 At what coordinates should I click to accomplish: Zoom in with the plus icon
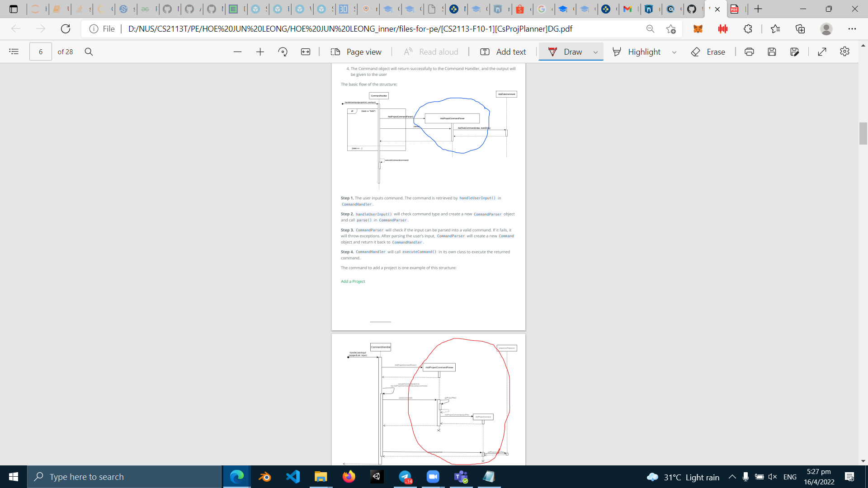[x=260, y=52]
